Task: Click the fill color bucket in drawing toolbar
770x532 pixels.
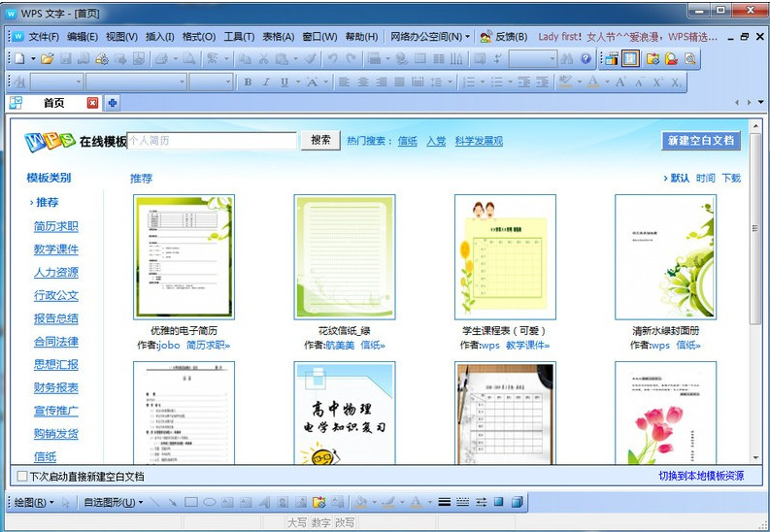Action: click(x=360, y=502)
